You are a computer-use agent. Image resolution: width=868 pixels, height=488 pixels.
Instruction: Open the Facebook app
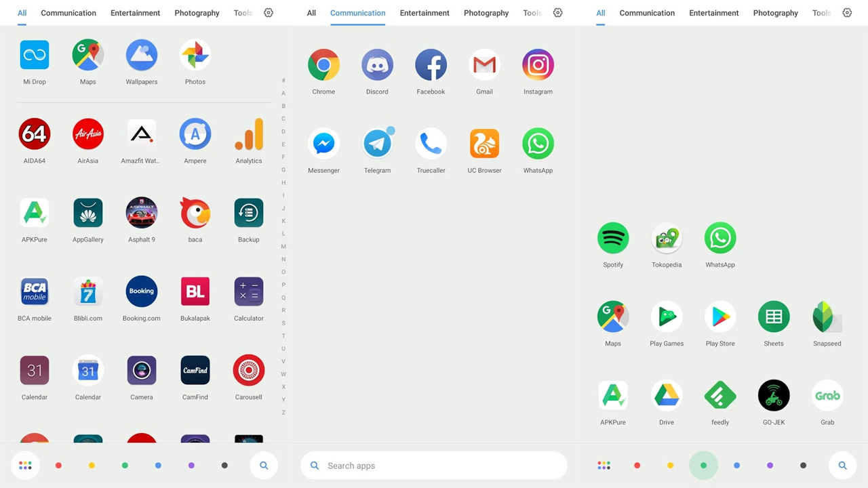[431, 65]
